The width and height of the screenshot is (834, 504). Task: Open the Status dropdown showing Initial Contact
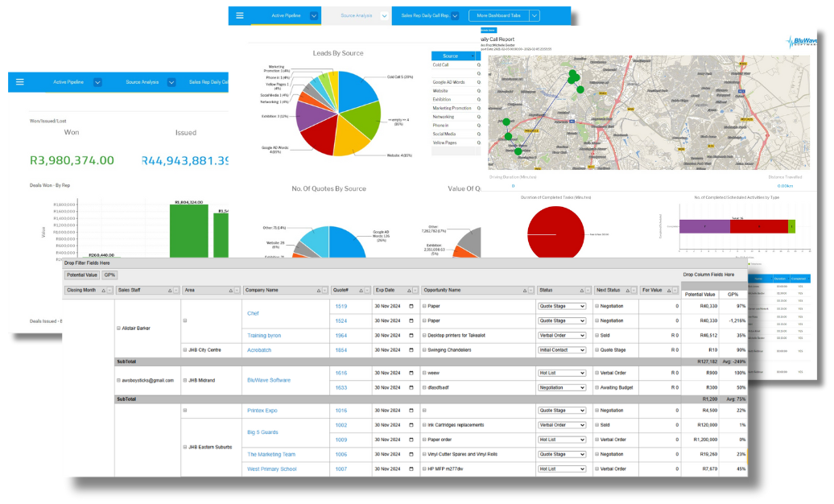coord(562,349)
